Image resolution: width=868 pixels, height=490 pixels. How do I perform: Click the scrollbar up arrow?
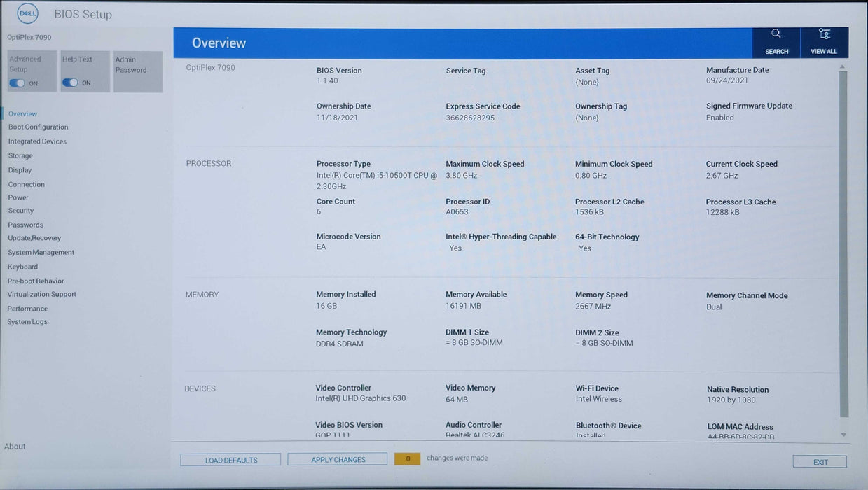(x=843, y=66)
